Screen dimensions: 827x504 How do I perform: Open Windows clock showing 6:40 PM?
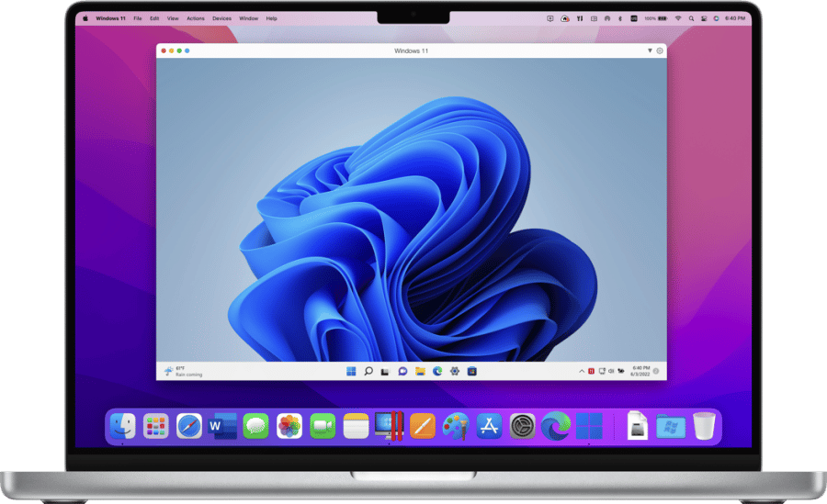(x=640, y=371)
